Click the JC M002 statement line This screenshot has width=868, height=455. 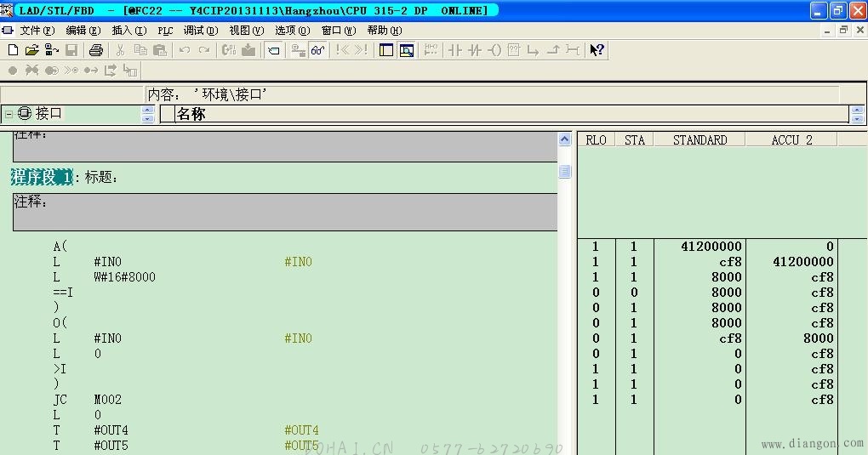tap(88, 400)
